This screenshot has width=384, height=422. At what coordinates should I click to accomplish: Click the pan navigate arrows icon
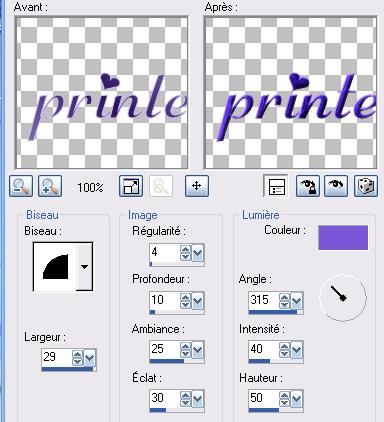point(197,186)
